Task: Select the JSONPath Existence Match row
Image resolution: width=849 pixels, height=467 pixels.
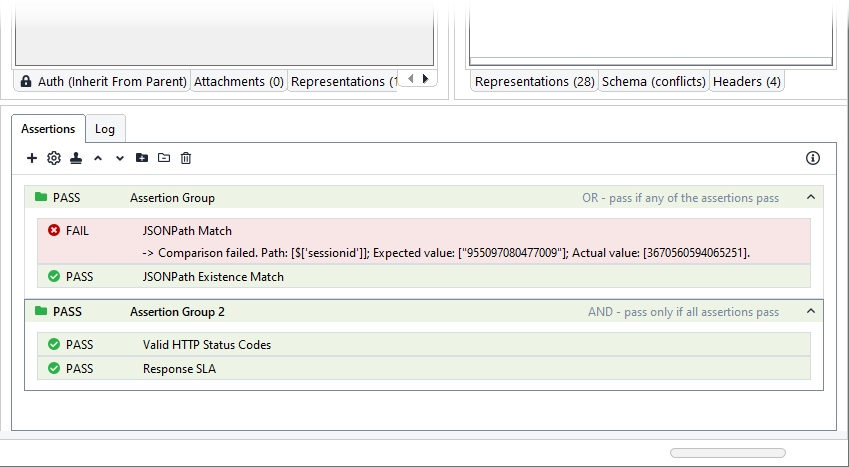Action: pyautogui.click(x=424, y=276)
